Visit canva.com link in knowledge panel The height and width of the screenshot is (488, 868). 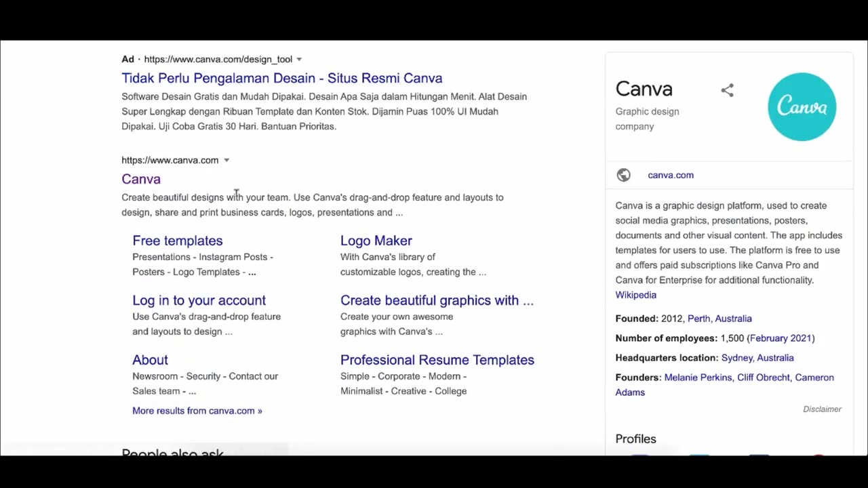point(671,175)
